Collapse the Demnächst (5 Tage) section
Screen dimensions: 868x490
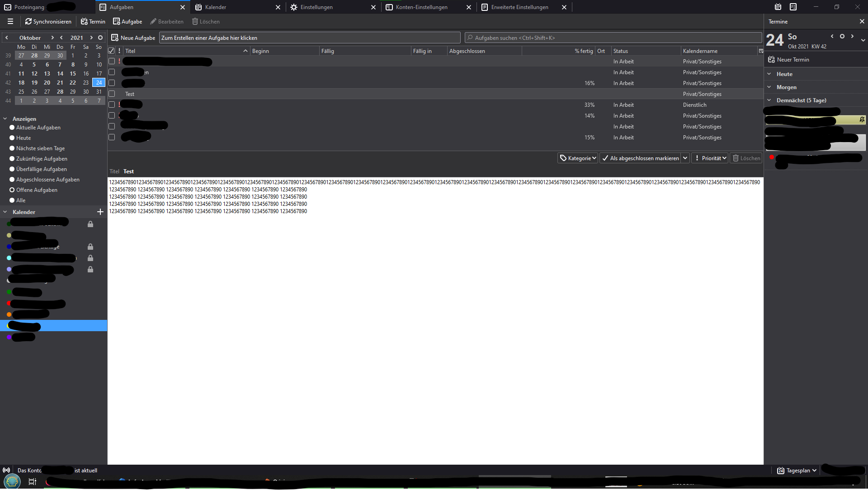click(769, 100)
